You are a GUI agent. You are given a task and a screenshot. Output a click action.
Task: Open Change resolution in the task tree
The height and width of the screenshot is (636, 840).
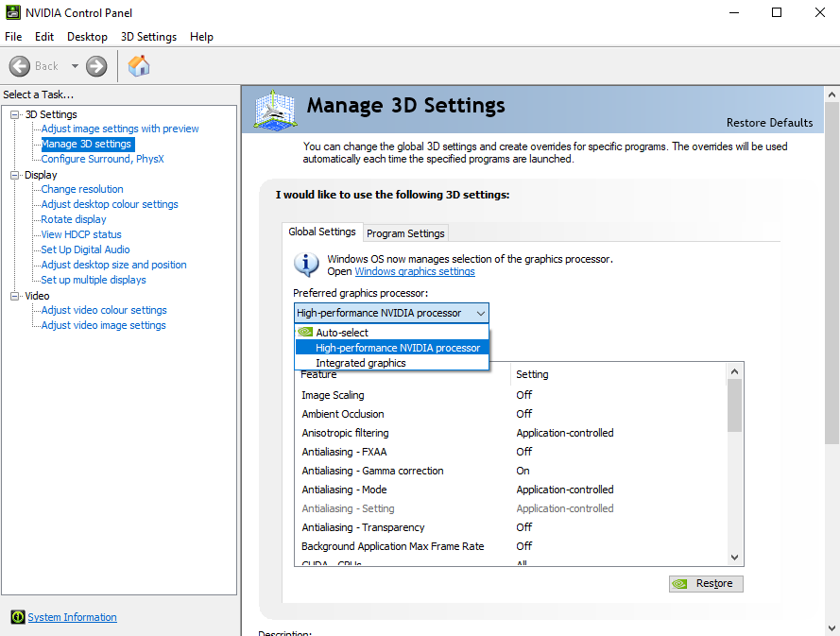pos(82,189)
